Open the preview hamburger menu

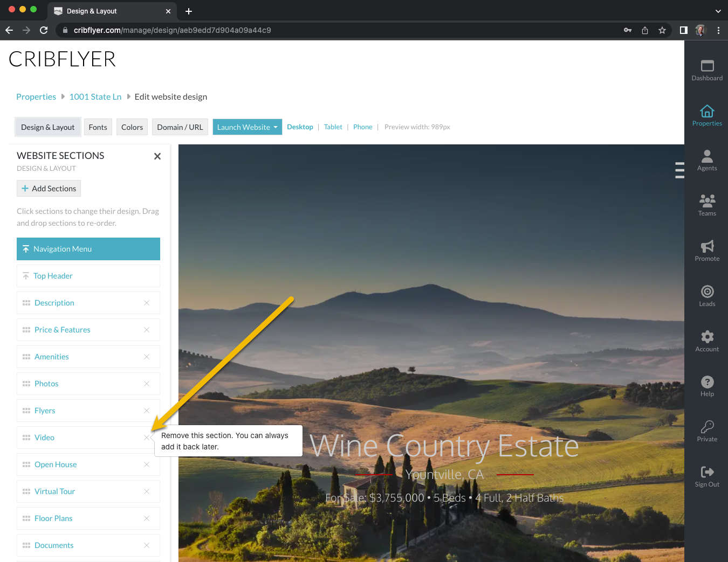click(679, 170)
